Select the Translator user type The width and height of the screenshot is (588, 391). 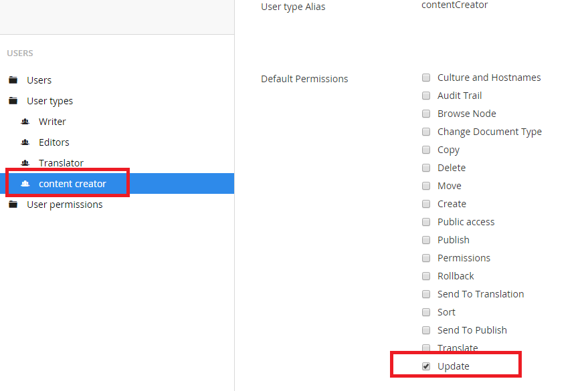click(61, 163)
